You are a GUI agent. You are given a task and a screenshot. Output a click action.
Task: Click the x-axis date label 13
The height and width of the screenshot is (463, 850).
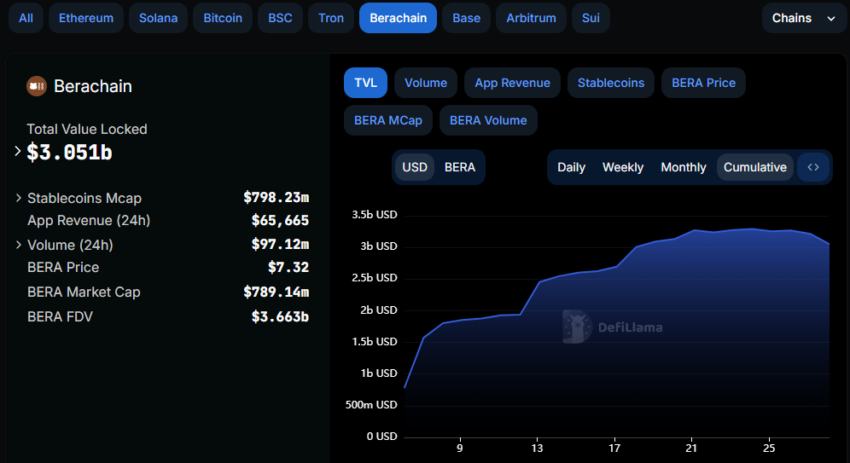pos(537,448)
